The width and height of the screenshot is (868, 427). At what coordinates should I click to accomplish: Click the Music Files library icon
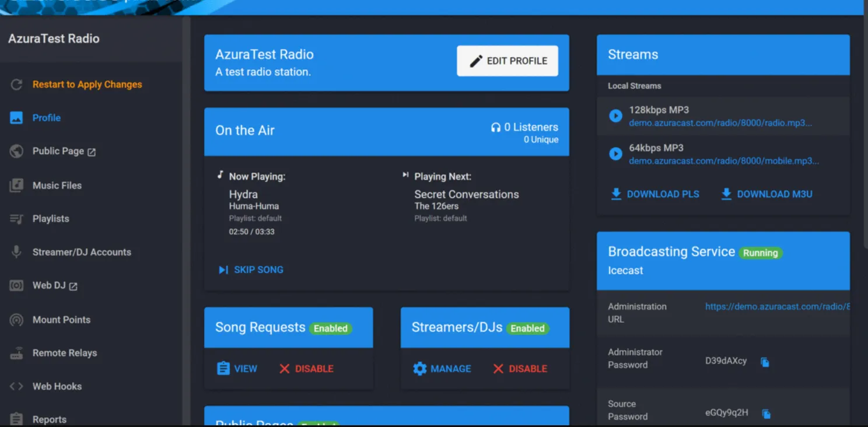16,185
